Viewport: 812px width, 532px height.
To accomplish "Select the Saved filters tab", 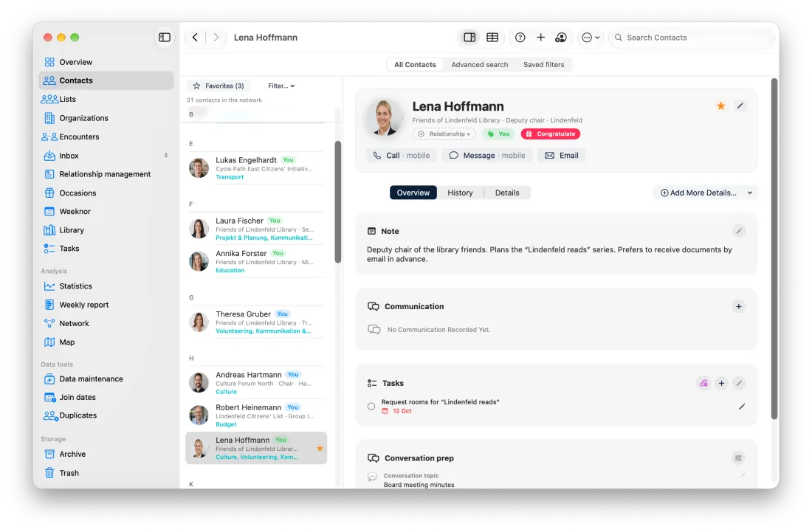I will click(544, 65).
